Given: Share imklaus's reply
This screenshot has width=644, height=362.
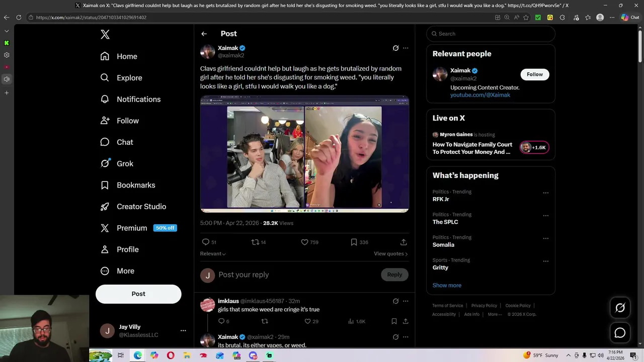Looking at the screenshot, I should (406, 321).
